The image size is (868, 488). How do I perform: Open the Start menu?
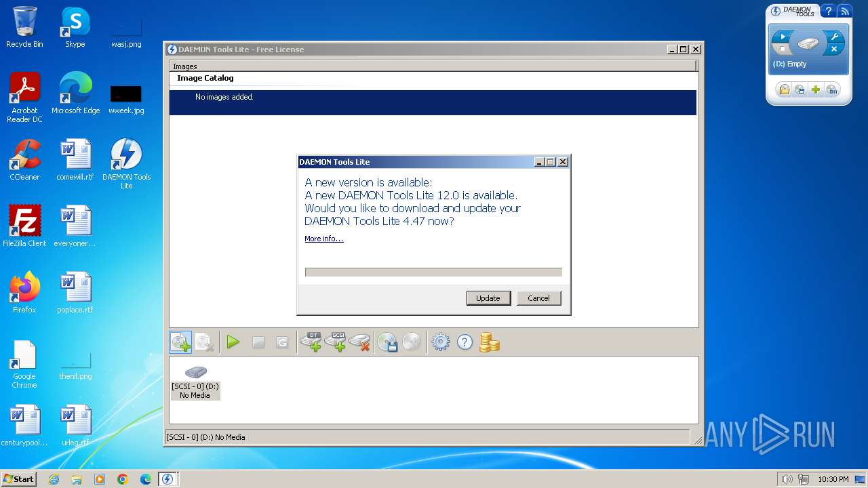[x=19, y=479]
